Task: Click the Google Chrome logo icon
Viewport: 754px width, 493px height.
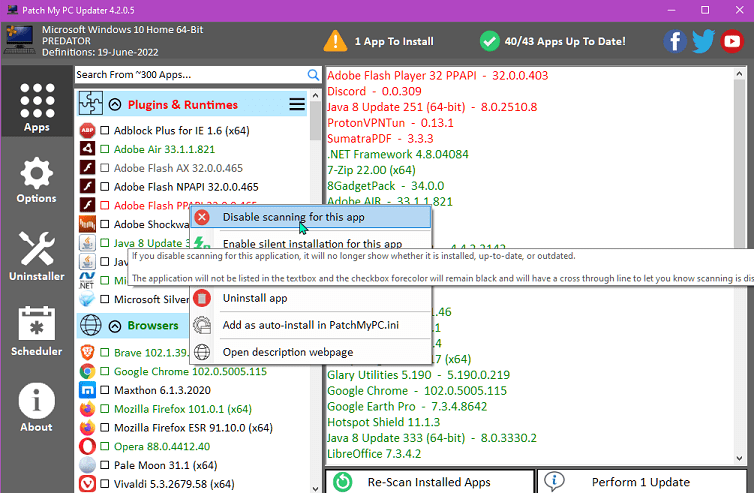Action: [x=87, y=371]
